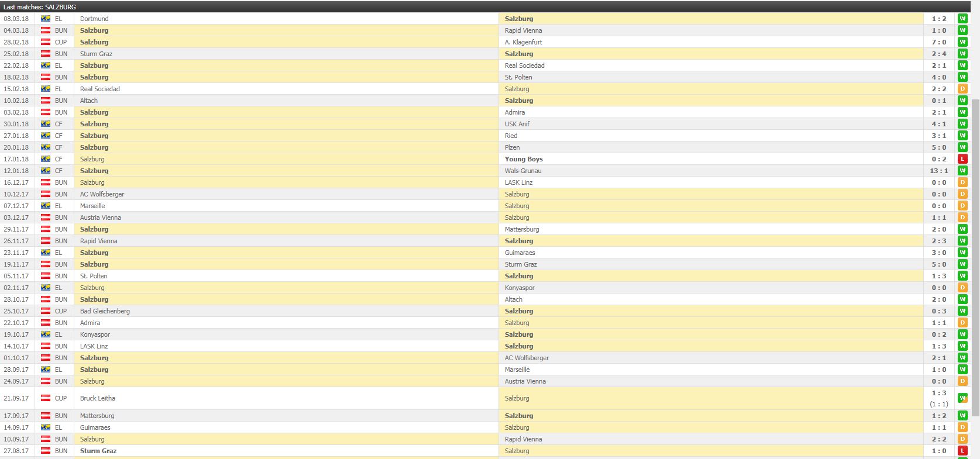Click Mattersburg in the 29.11.17 row
This screenshot has height=459, width=980.
pyautogui.click(x=522, y=229)
